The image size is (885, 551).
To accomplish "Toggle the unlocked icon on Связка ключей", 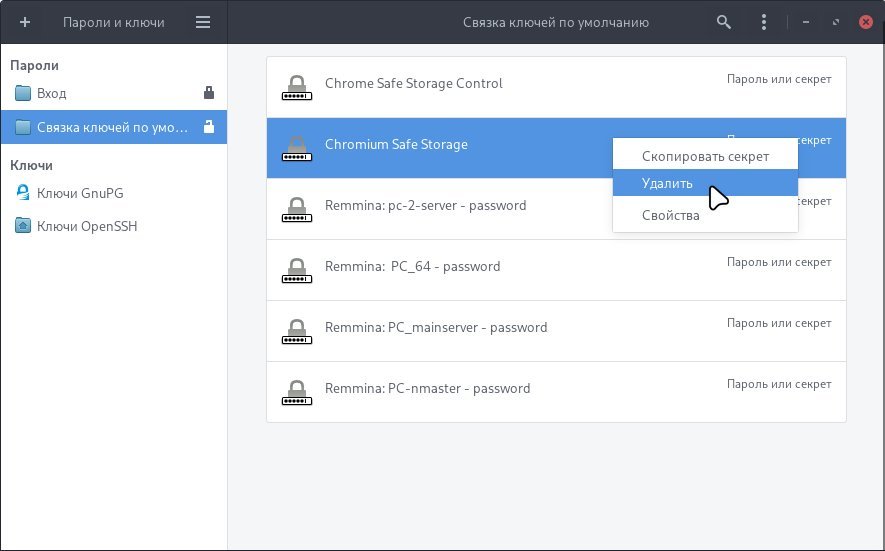I will 208,127.
